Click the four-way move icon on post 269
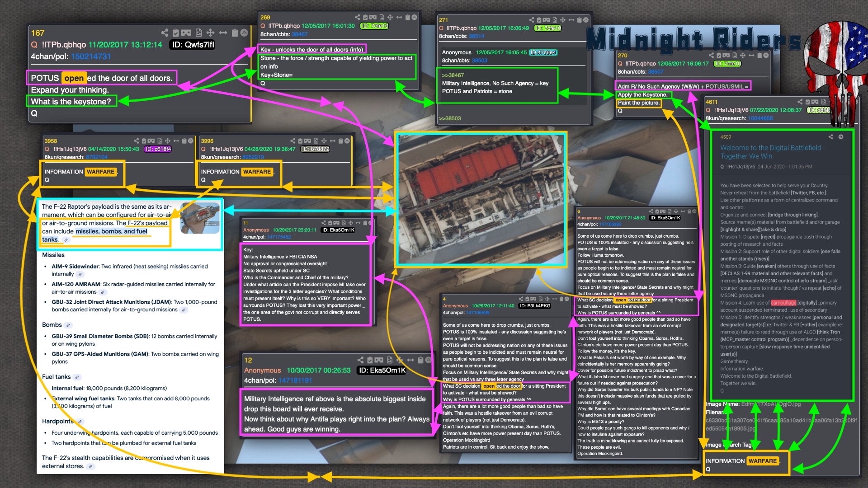The height and width of the screenshot is (488, 868). (x=390, y=17)
